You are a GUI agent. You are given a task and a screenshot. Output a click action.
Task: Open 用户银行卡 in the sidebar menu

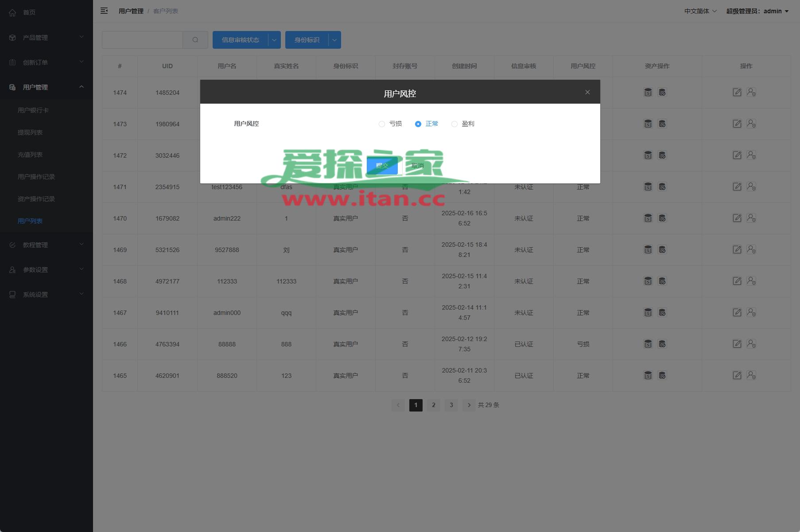[33, 110]
